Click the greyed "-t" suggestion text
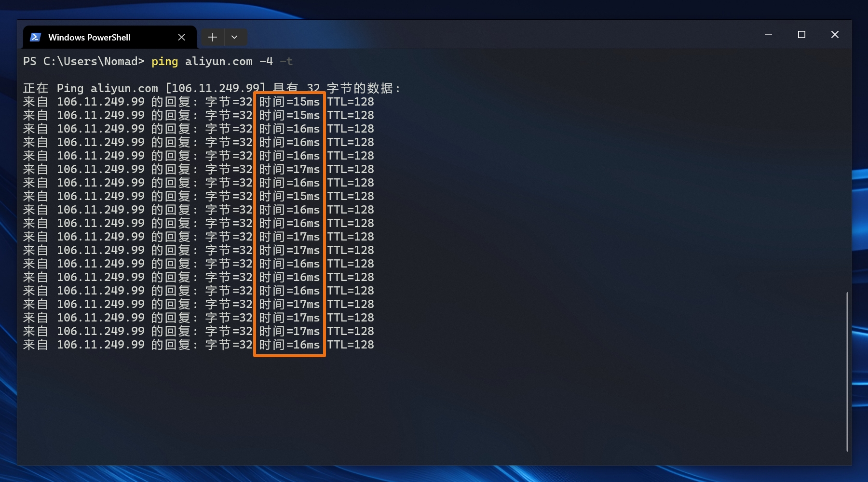This screenshot has width=868, height=482. 286,61
